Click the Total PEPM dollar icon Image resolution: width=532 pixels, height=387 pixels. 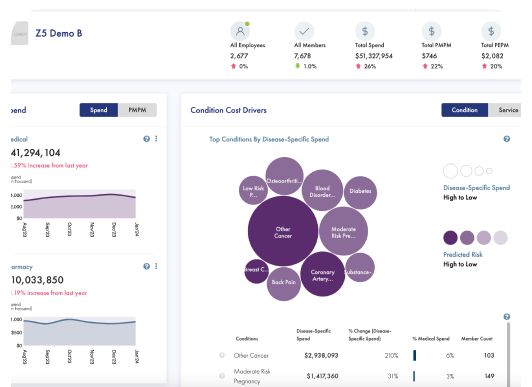click(x=491, y=31)
